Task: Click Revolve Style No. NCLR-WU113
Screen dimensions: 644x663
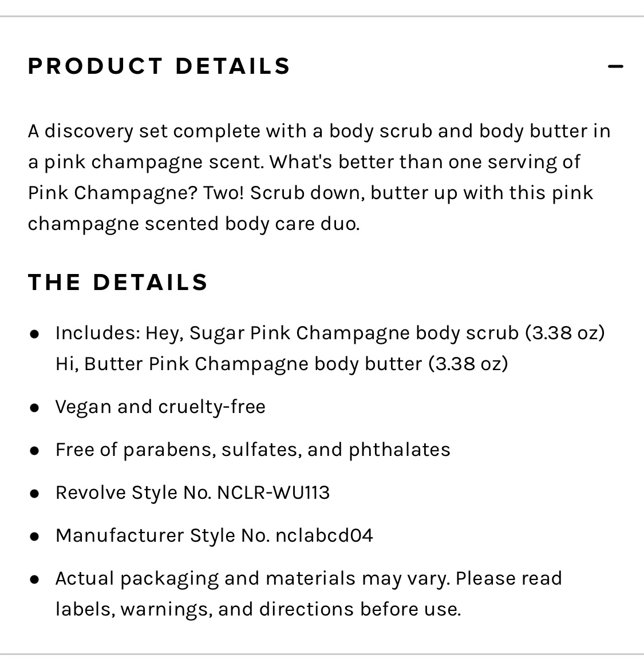Action: coord(192,493)
